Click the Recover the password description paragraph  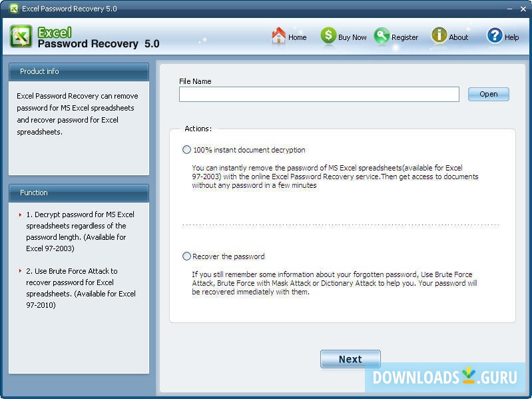(x=334, y=283)
